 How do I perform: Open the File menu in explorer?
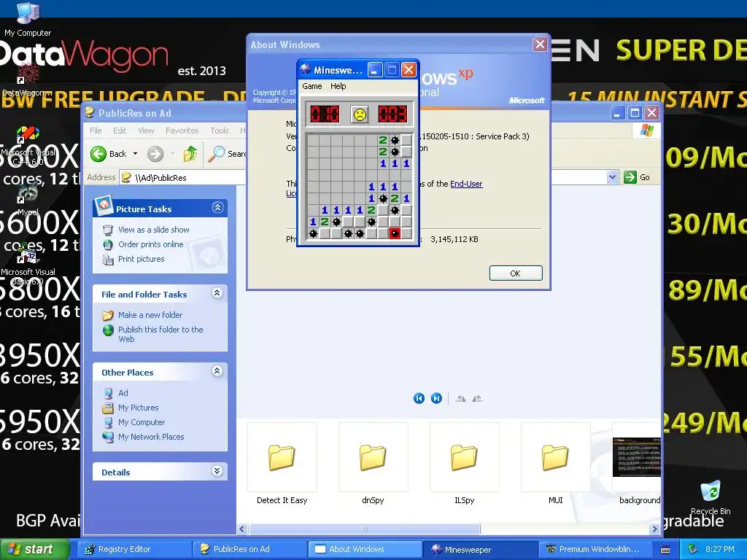[96, 131]
